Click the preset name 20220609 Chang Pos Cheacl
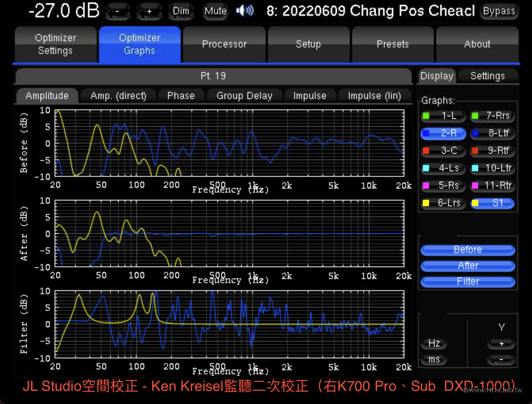Screen dimensions: 532x404 [370, 11]
